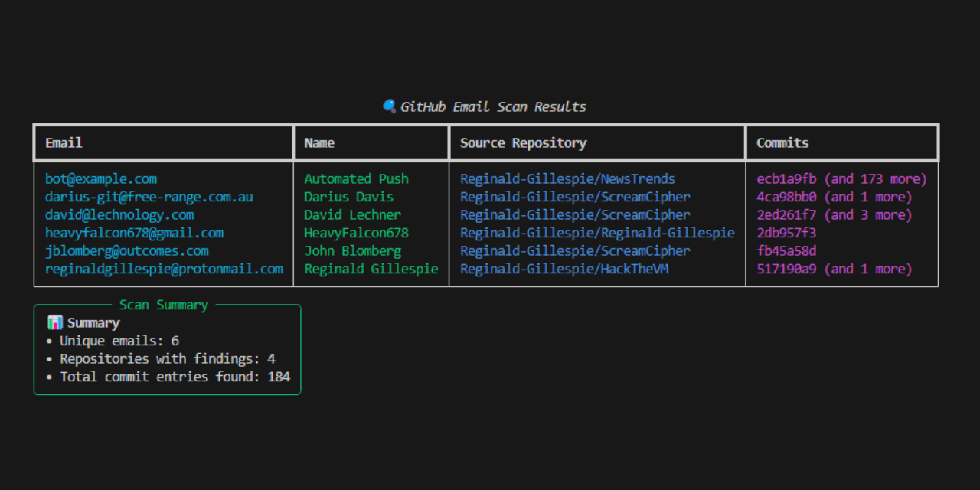Click the name HeavyFalcon678
Screen dimensions: 980x490
point(357,233)
